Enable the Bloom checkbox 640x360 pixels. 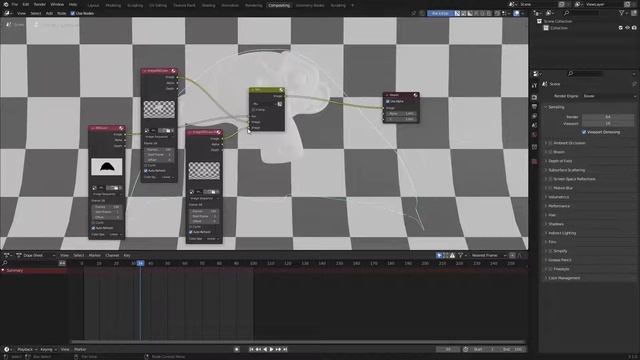[x=551, y=152]
